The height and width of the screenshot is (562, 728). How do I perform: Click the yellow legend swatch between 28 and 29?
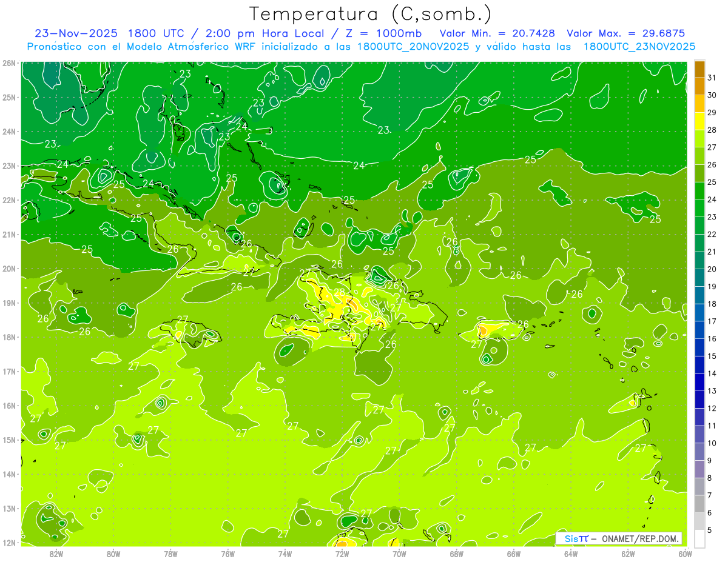tap(699, 121)
